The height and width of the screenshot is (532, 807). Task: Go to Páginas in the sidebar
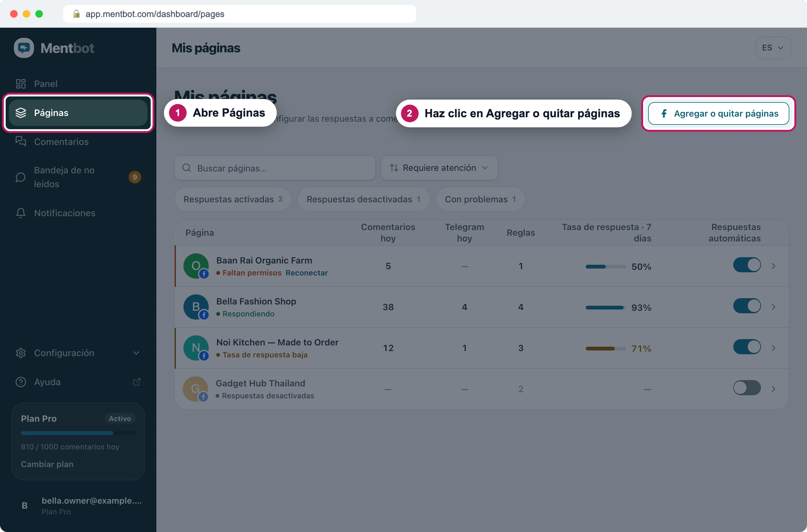[78, 113]
